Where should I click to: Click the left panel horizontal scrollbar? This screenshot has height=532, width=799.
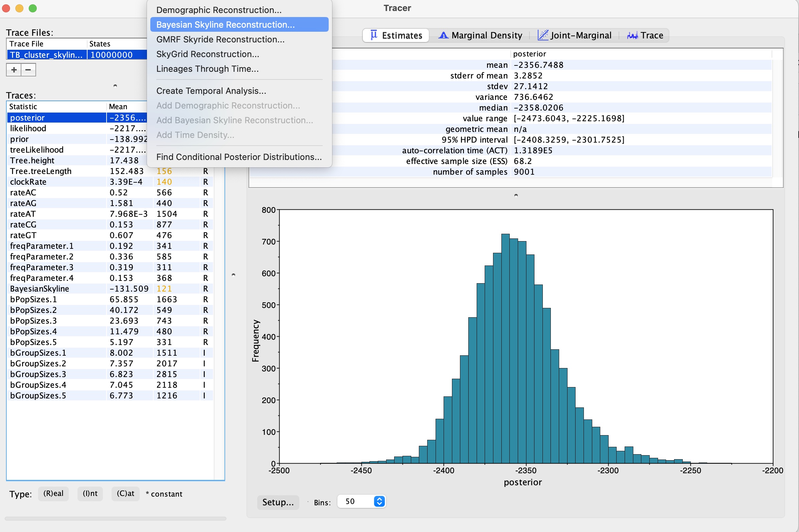pyautogui.click(x=115, y=518)
